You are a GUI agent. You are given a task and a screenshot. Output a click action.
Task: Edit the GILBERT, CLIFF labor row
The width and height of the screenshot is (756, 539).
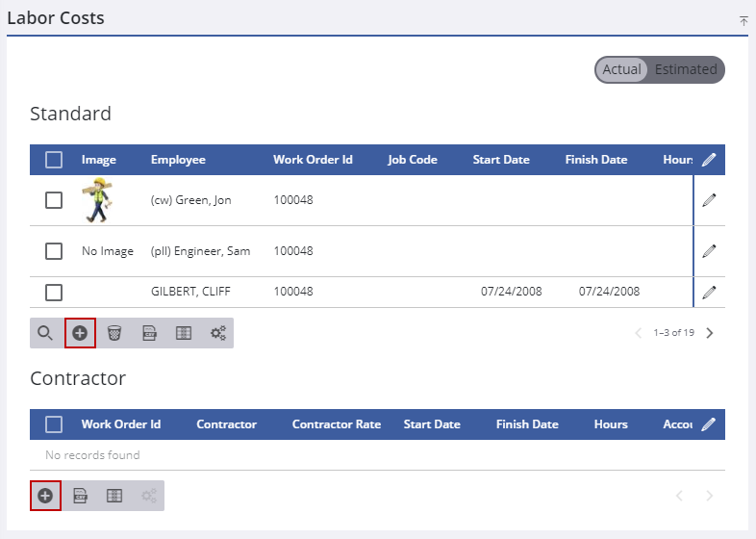click(x=709, y=292)
